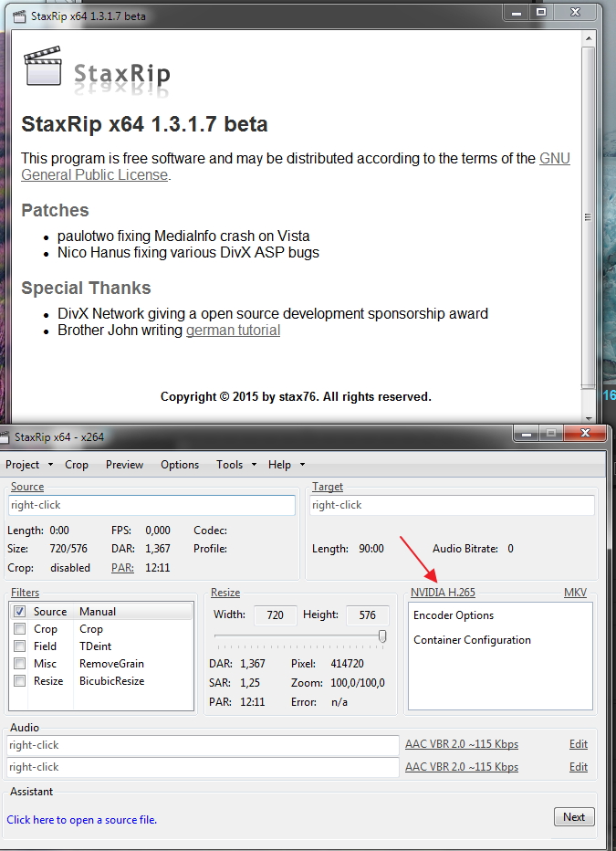The height and width of the screenshot is (851, 616).
Task: Select the RemoveGrain filter entry
Action: [111, 664]
